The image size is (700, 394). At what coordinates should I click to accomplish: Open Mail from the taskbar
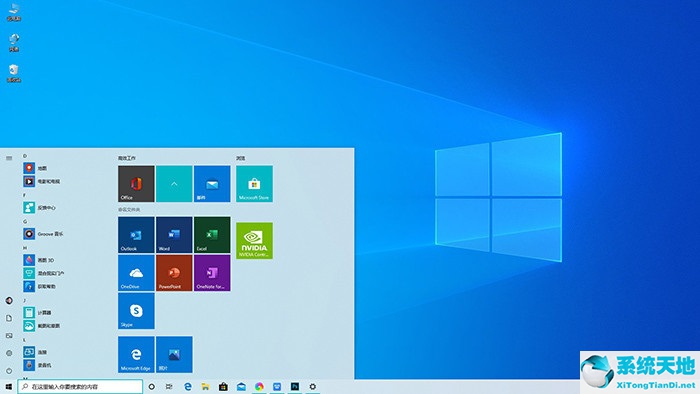(241, 386)
